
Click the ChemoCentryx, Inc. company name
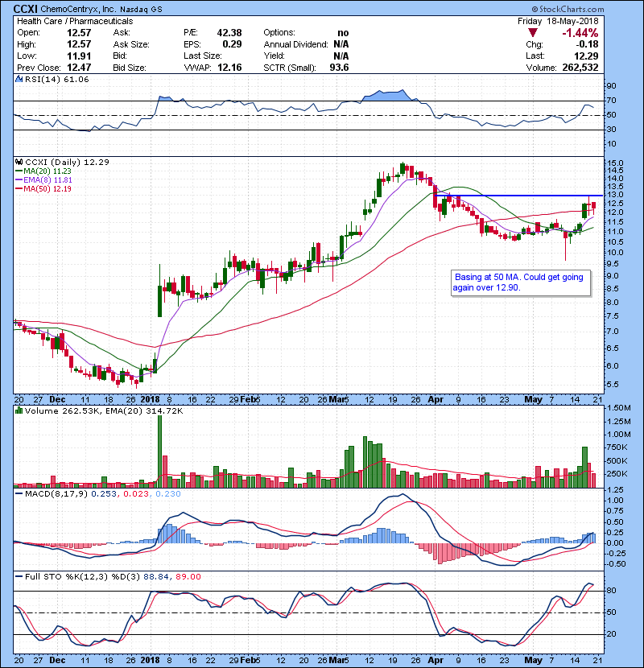click(x=77, y=9)
